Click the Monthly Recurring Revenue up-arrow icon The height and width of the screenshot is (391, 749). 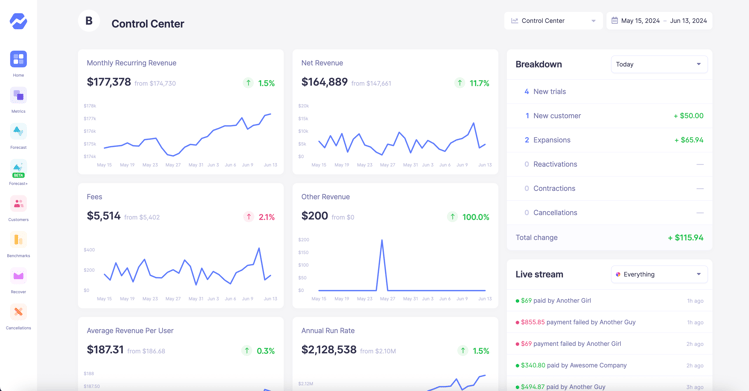tap(248, 83)
